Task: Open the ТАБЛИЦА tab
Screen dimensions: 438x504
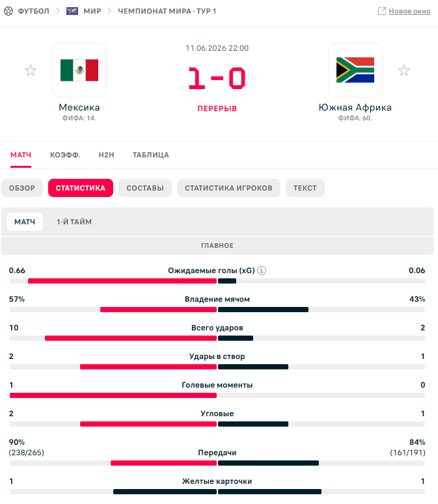Action: (x=151, y=155)
